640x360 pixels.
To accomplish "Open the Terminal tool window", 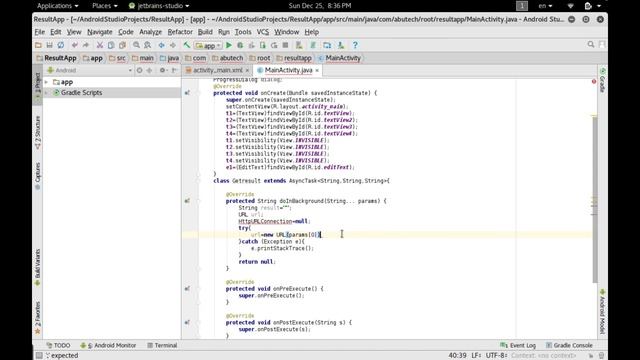I will [x=162, y=345].
